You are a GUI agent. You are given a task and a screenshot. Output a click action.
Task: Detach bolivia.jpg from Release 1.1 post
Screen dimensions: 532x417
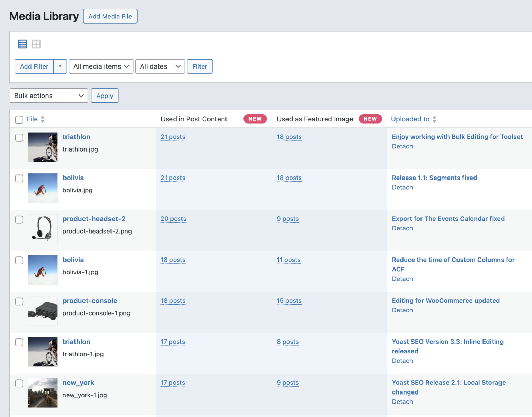point(402,187)
